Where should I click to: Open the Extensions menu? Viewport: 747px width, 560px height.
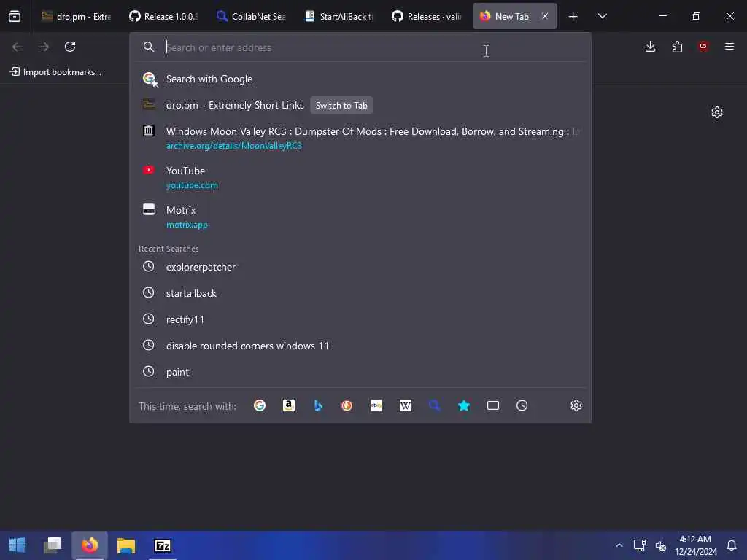tap(677, 47)
